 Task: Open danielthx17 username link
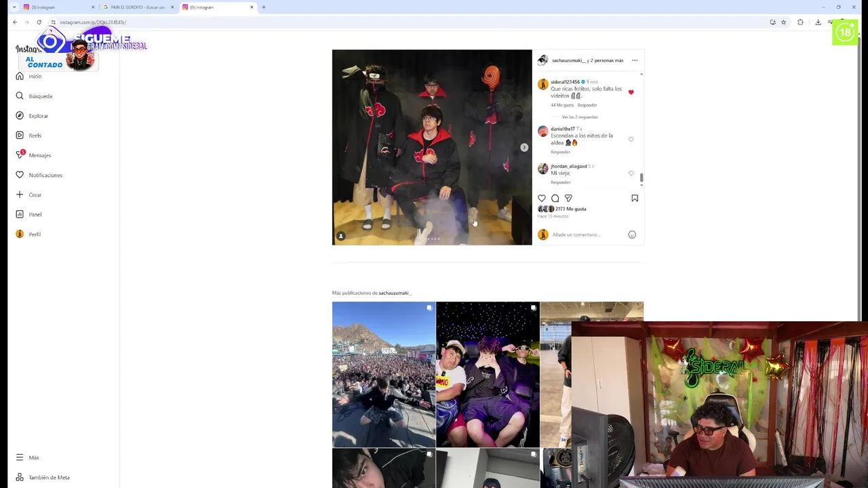point(562,129)
